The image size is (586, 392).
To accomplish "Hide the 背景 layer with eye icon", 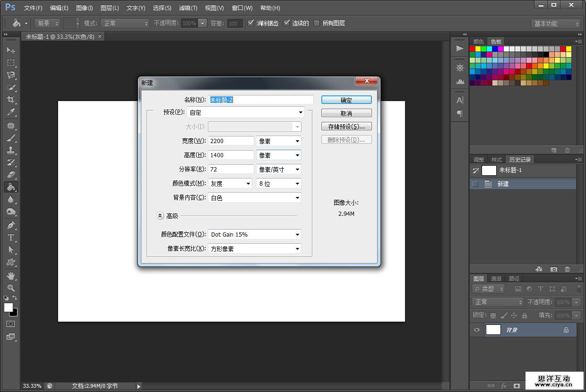I will [476, 330].
